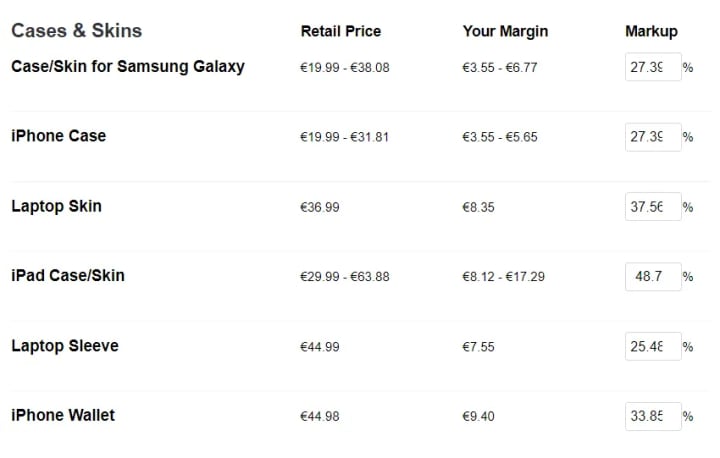Click the iPhone Wallet markup field
The height and width of the screenshot is (458, 720).
pyautogui.click(x=653, y=416)
